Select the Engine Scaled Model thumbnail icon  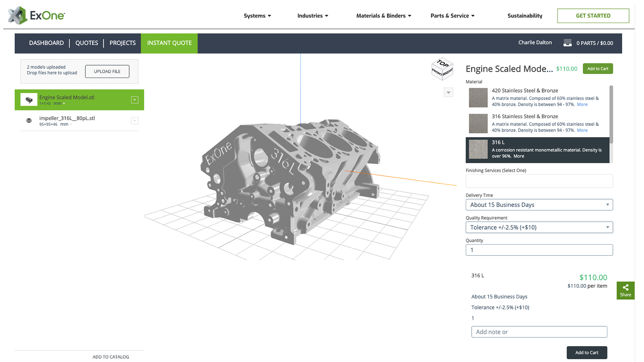(29, 100)
